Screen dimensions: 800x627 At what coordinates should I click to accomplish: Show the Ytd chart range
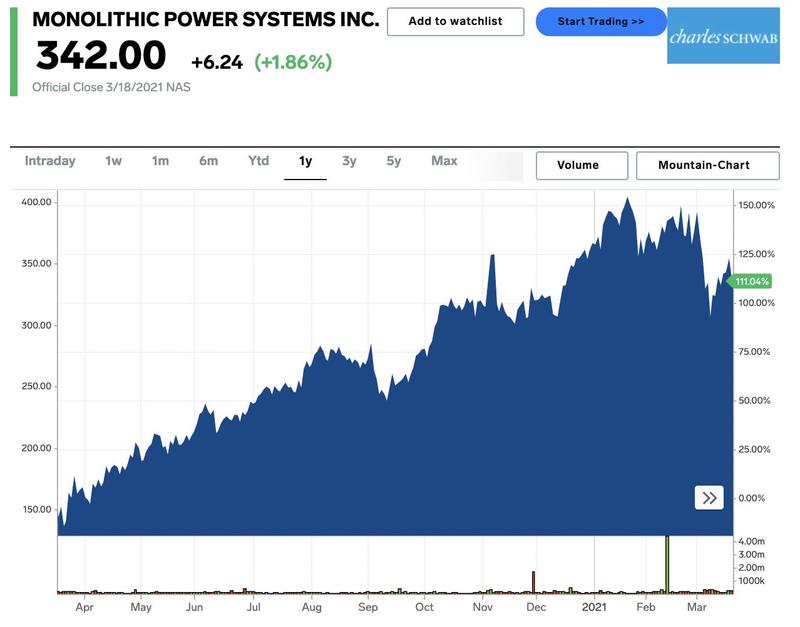(x=258, y=161)
